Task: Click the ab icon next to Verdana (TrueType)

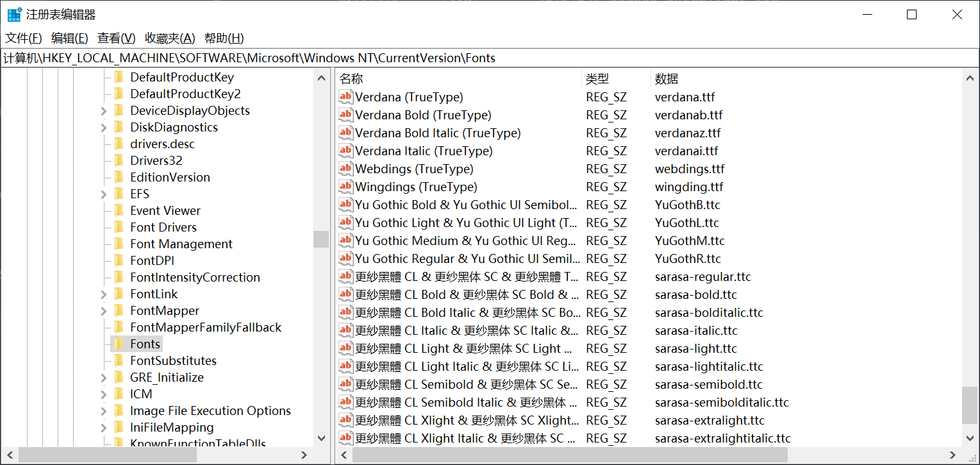Action: tap(345, 97)
